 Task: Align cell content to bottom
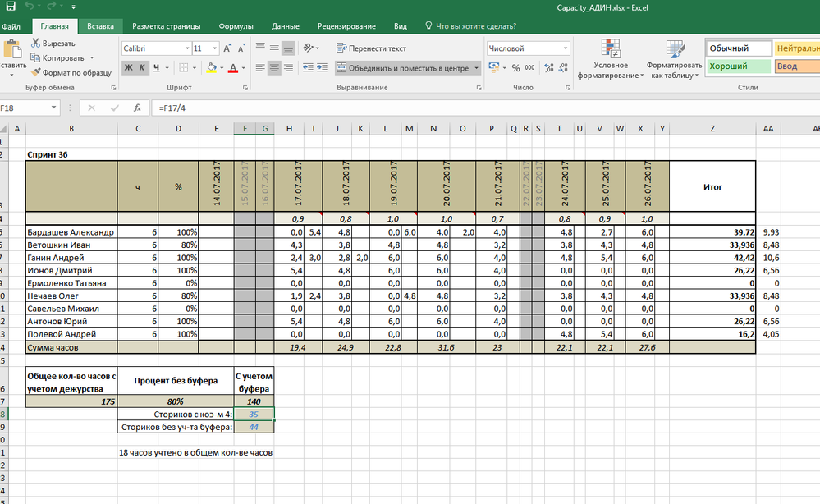(x=288, y=48)
